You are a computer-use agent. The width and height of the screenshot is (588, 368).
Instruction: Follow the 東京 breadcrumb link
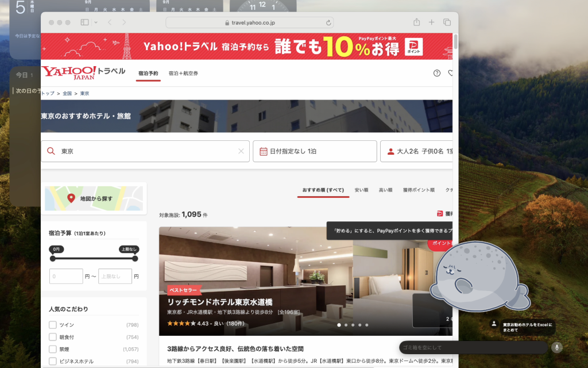tap(85, 94)
